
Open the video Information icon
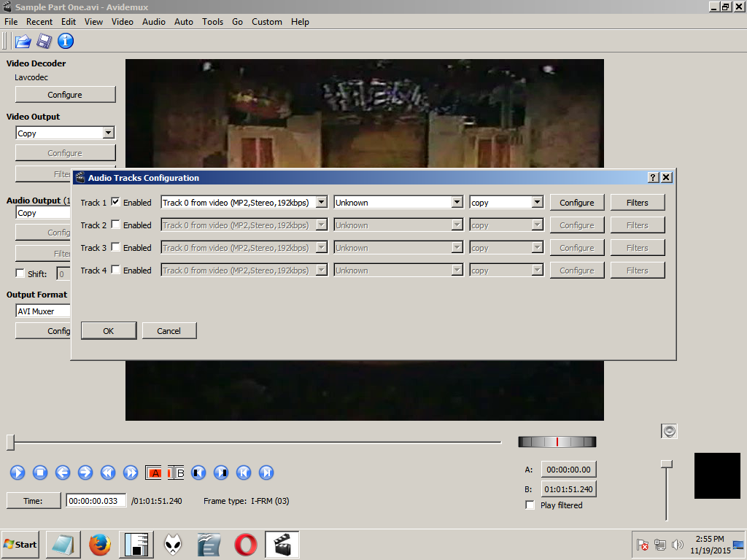(66, 41)
